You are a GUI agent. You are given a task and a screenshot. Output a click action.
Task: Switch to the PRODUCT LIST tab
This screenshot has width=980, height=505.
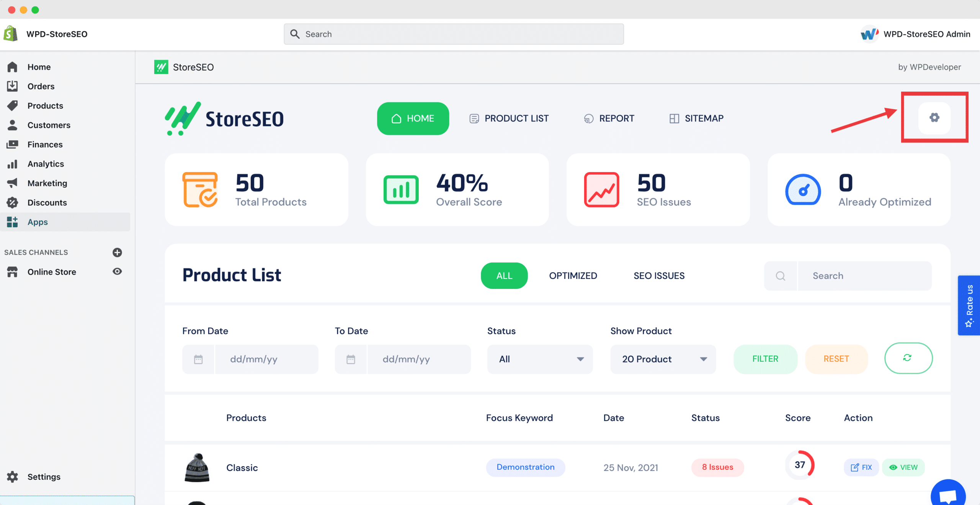click(x=509, y=118)
